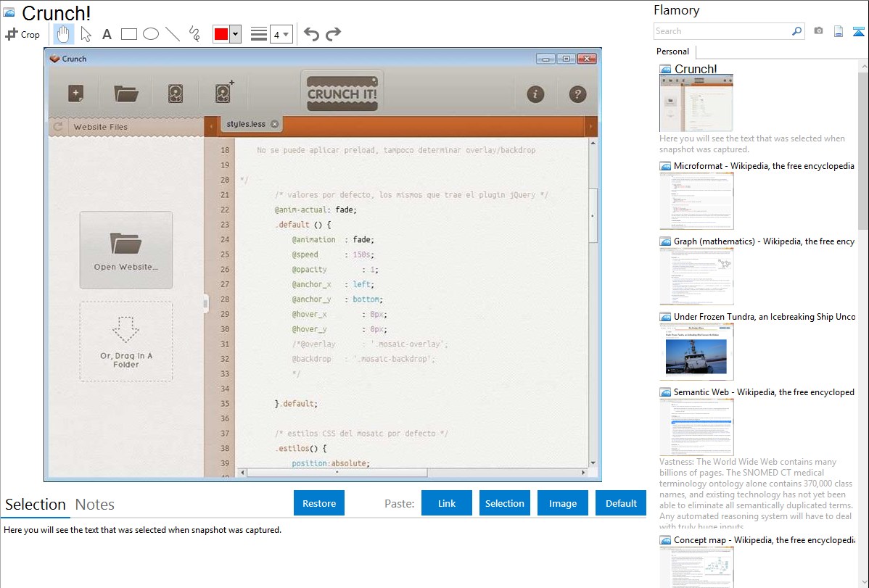Open the Graph (mathematics) snapshot thumbnail
This screenshot has height=588, width=869.
pos(696,276)
